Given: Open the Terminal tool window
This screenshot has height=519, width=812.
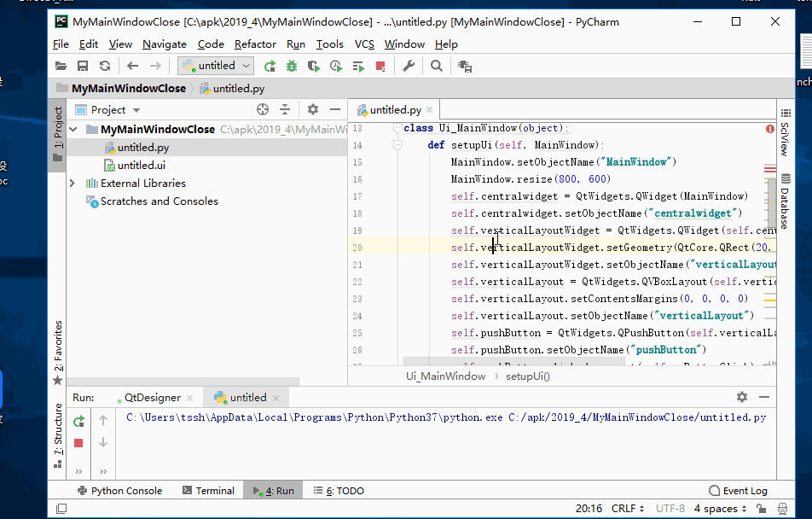Looking at the screenshot, I should (x=208, y=491).
